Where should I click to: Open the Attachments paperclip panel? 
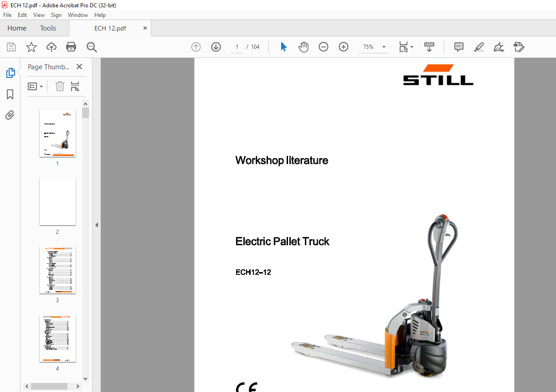tap(10, 115)
